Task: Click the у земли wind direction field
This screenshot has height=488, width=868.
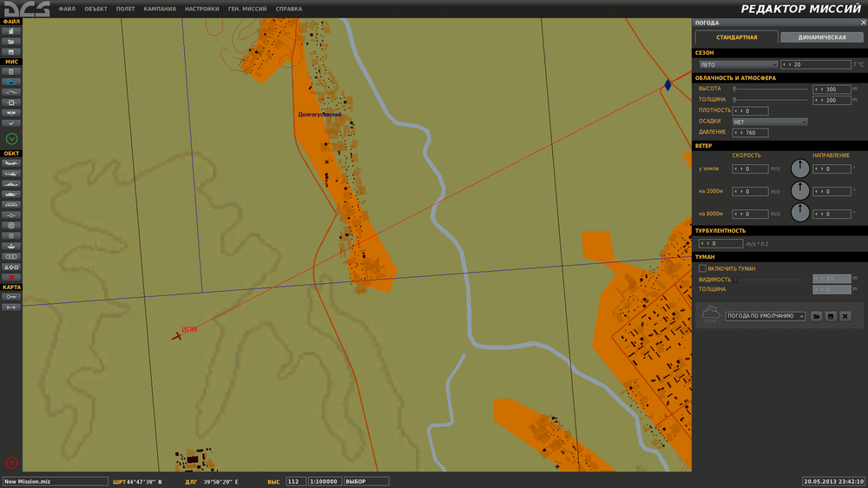Action: pyautogui.click(x=832, y=169)
